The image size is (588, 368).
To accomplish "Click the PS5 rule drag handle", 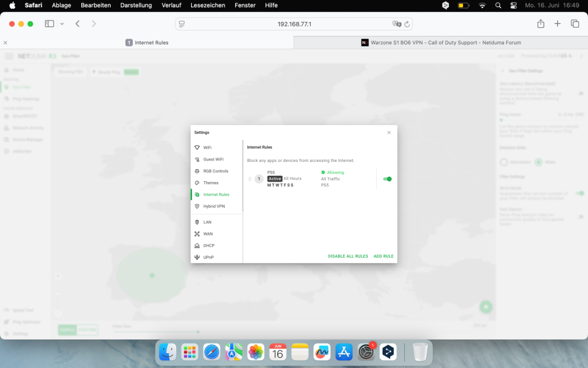I will click(x=250, y=179).
